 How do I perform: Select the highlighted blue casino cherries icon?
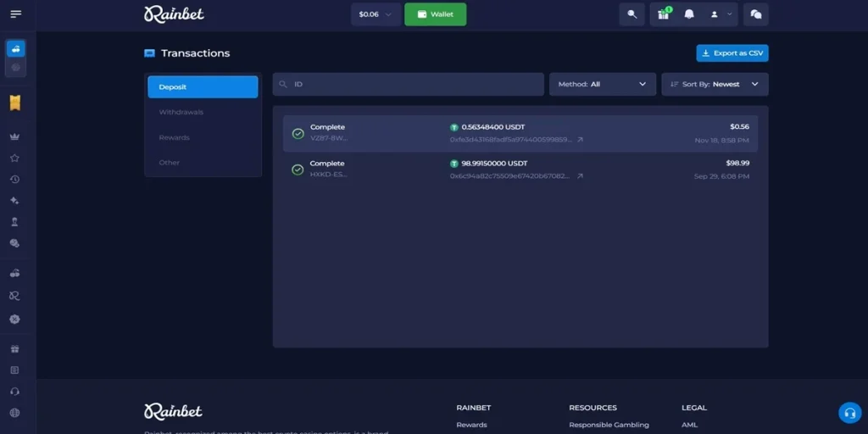(15, 48)
